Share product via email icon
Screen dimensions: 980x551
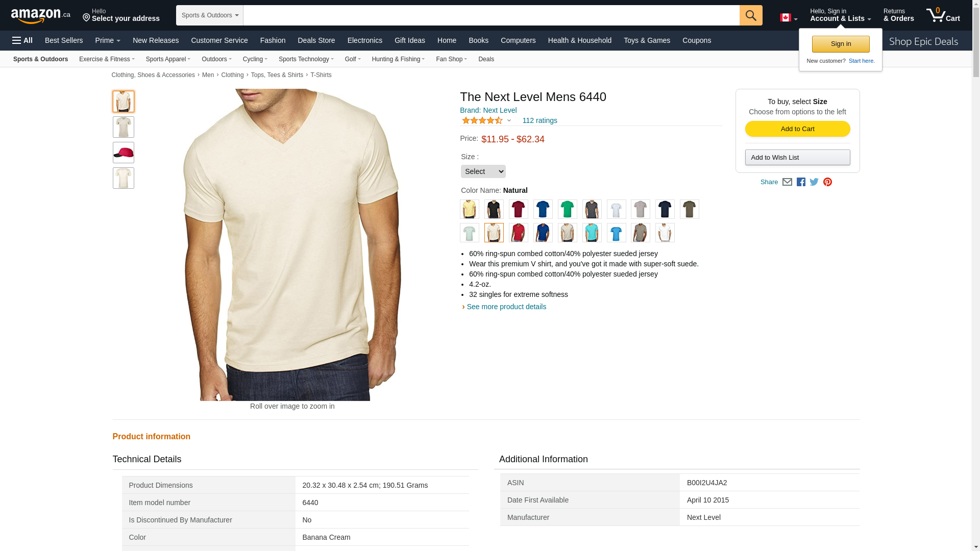787,182
